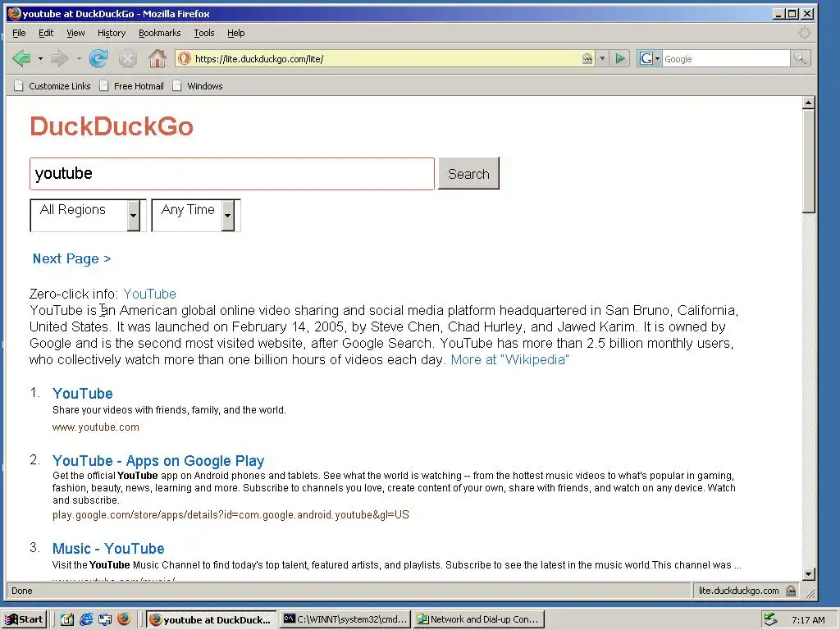Open the View menu
Screen dimensions: 840x630
click(x=75, y=33)
